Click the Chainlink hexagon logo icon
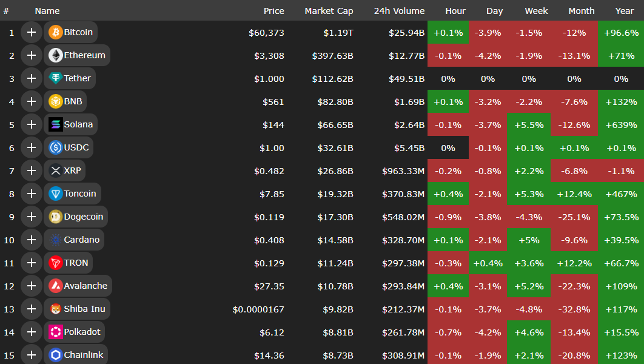The width and height of the screenshot is (644, 364). tap(56, 355)
